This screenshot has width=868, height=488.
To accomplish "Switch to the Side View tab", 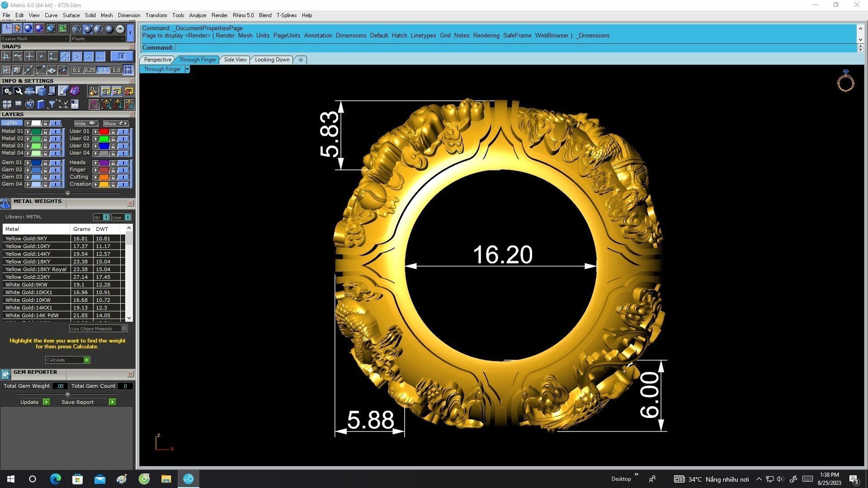I will click(x=235, y=60).
